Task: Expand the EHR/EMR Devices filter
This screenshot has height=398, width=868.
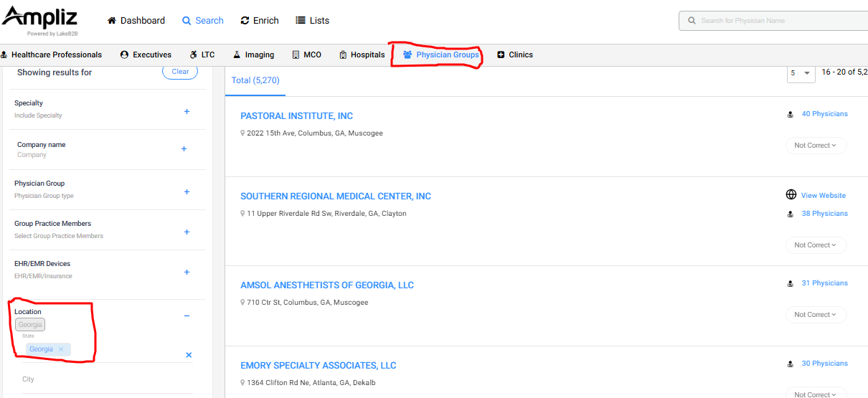Action: point(187,272)
